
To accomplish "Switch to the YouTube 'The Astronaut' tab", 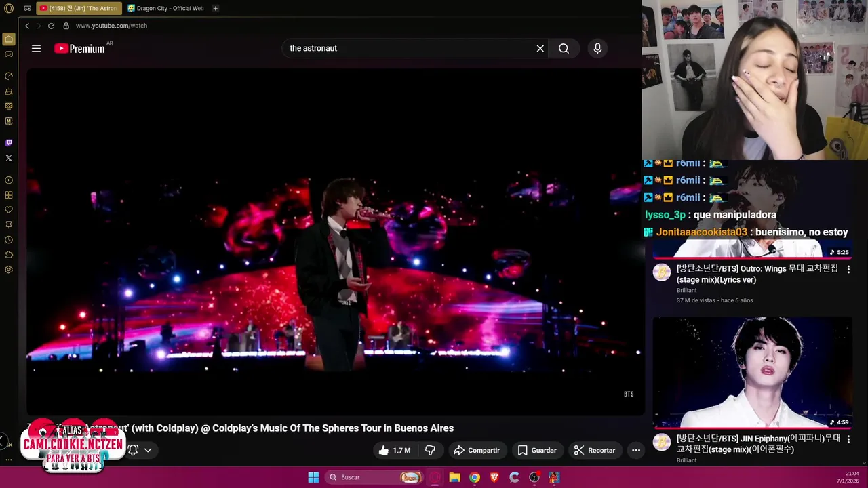I will click(79, 9).
